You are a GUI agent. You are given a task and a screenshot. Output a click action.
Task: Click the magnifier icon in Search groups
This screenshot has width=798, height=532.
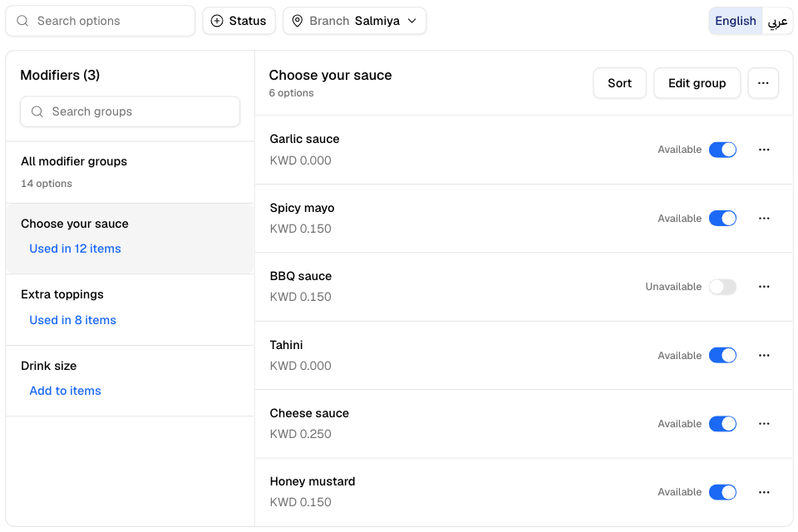coord(37,111)
